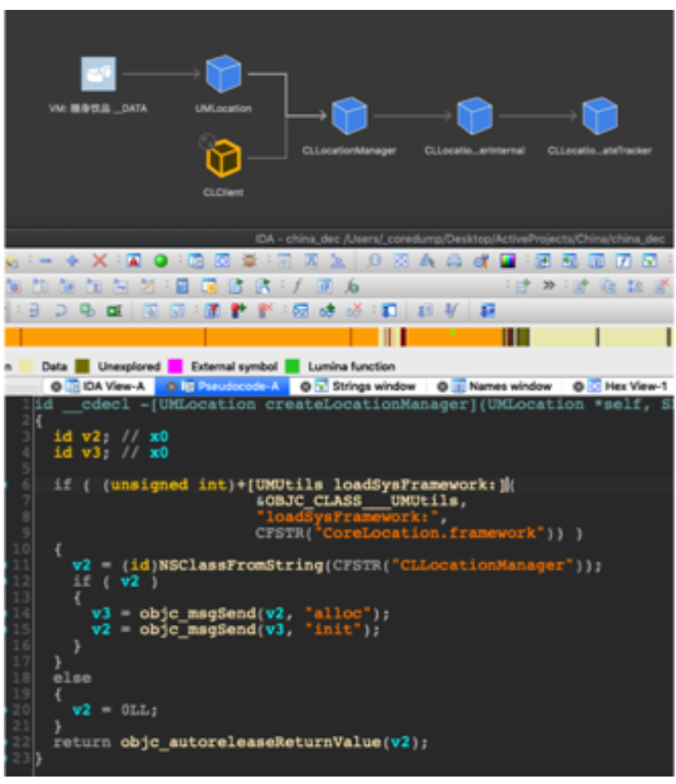Toggle breakpoint dot on code line 14
The width and height of the screenshot is (676, 784).
coord(6,614)
